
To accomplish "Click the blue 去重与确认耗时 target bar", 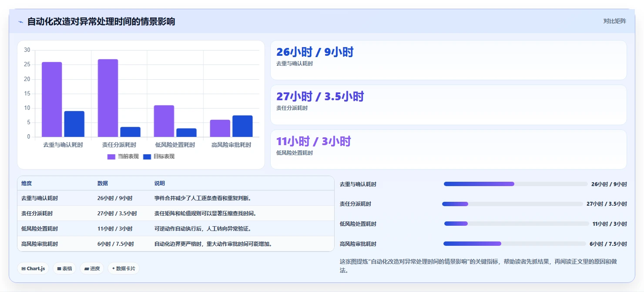I will pos(74,124).
